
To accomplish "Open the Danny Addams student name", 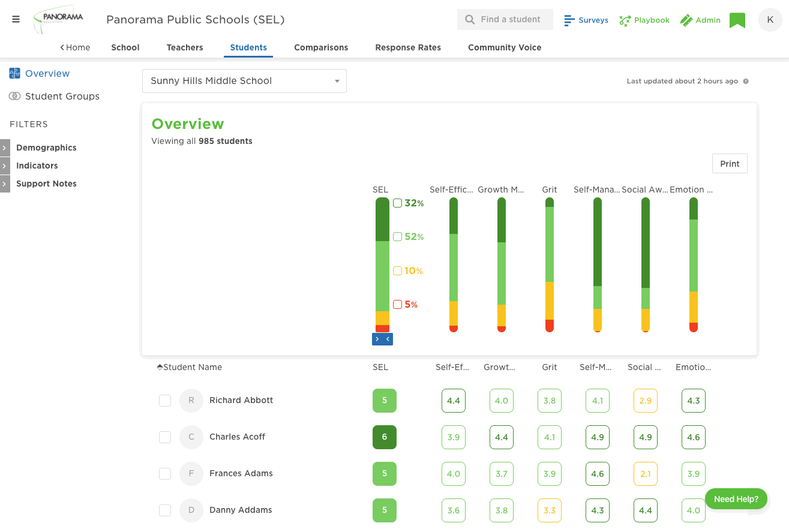I will pos(241,510).
